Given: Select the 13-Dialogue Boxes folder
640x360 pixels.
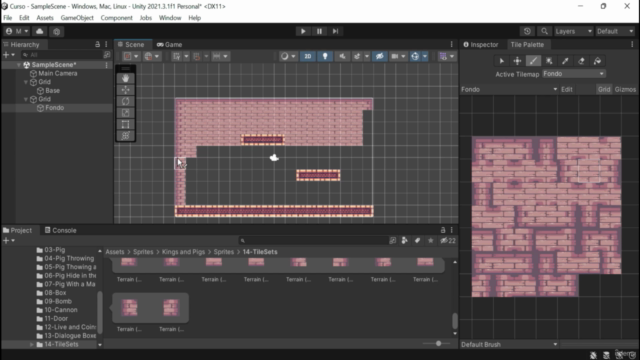Looking at the screenshot, I should pyautogui.click(x=66, y=336).
